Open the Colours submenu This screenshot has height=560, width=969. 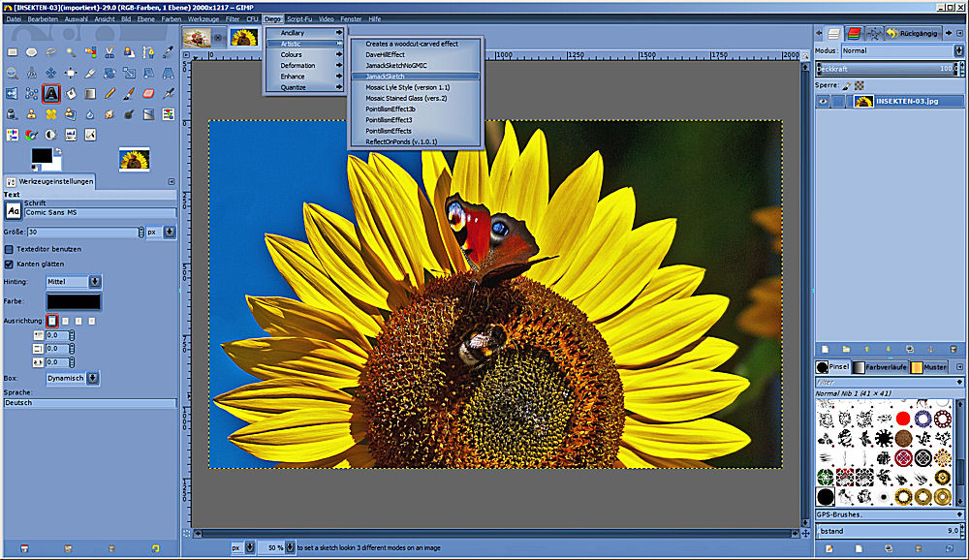(304, 54)
